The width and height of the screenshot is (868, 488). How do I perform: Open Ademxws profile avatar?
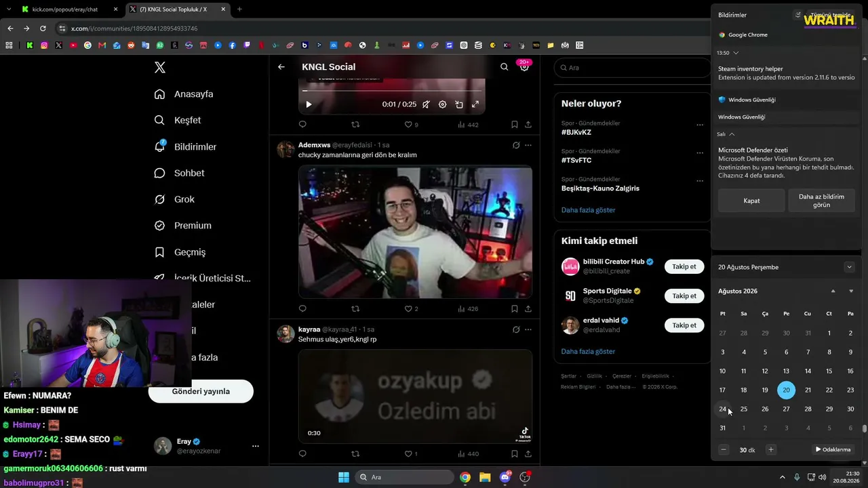(286, 149)
